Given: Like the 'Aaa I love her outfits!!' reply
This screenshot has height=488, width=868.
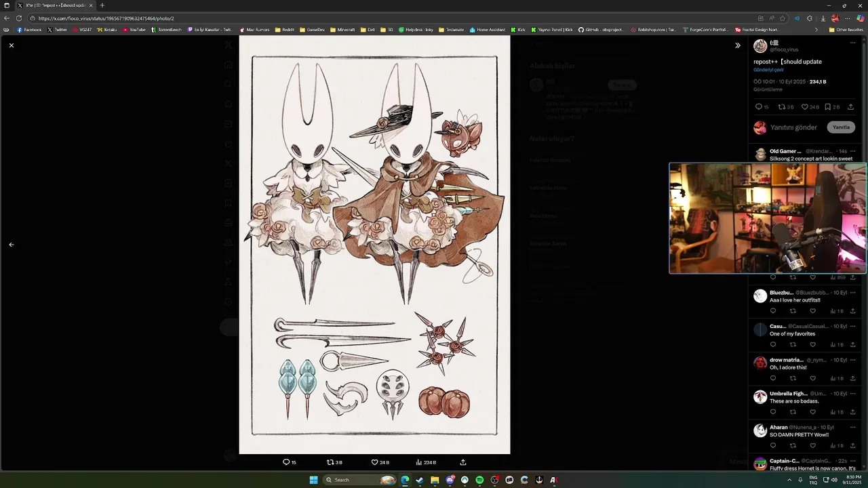Looking at the screenshot, I should coord(812,311).
